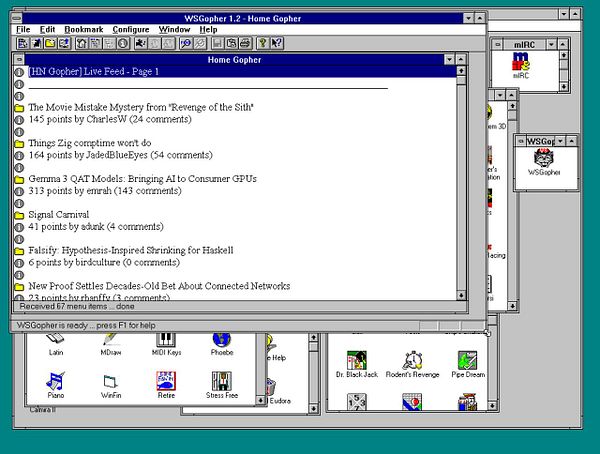
Task: Open the WSGopher 1.2 window control menu box
Action: point(16,18)
